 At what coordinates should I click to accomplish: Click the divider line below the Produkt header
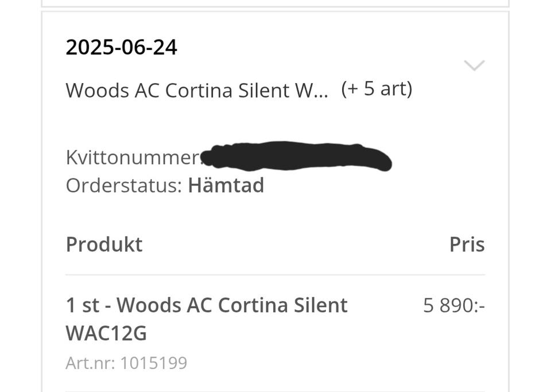275,275
